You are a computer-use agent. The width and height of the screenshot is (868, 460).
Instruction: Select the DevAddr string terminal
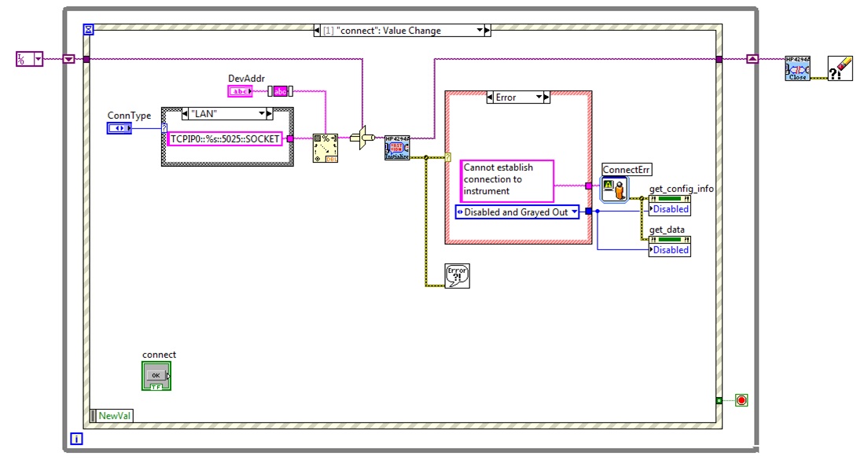[x=240, y=91]
